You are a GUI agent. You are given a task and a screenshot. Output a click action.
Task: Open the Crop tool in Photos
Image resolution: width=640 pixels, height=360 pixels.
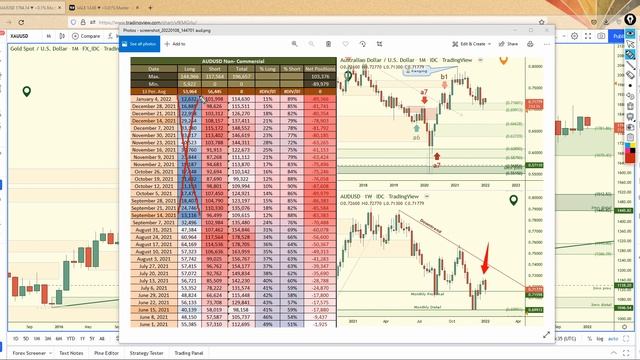pyautogui.click(x=380, y=44)
